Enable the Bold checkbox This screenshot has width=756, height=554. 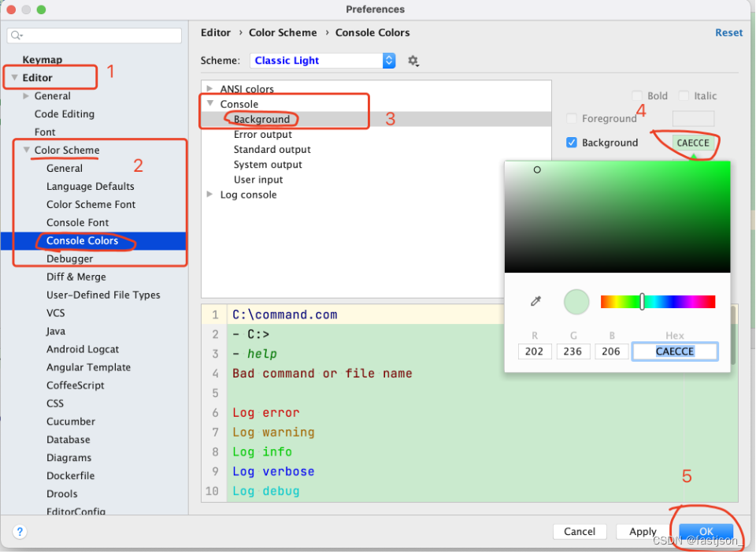(x=637, y=95)
